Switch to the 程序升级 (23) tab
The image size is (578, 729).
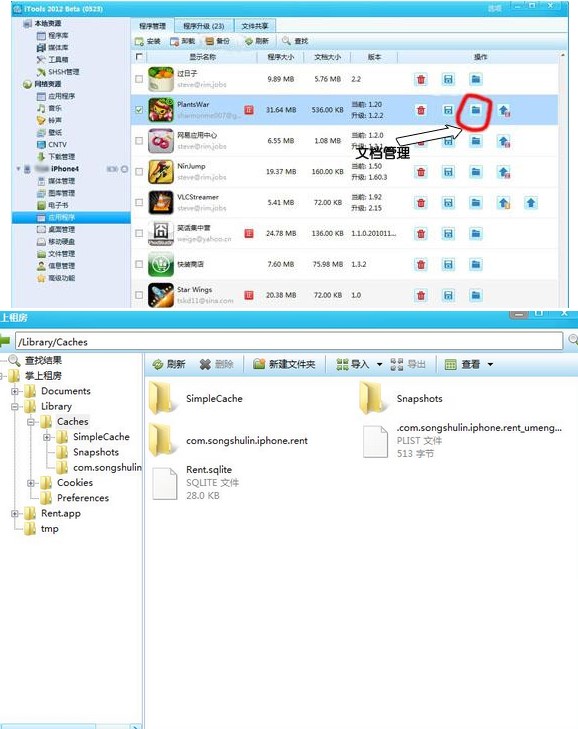pos(204,26)
